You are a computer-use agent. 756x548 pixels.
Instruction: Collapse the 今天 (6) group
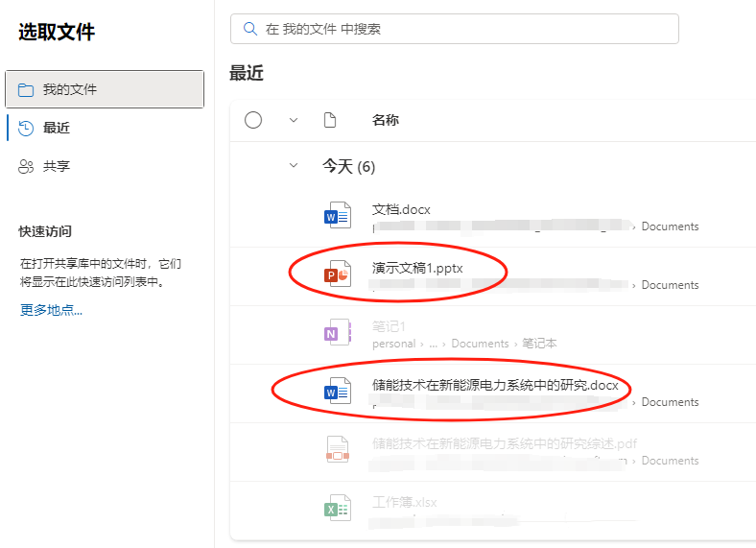pos(294,166)
